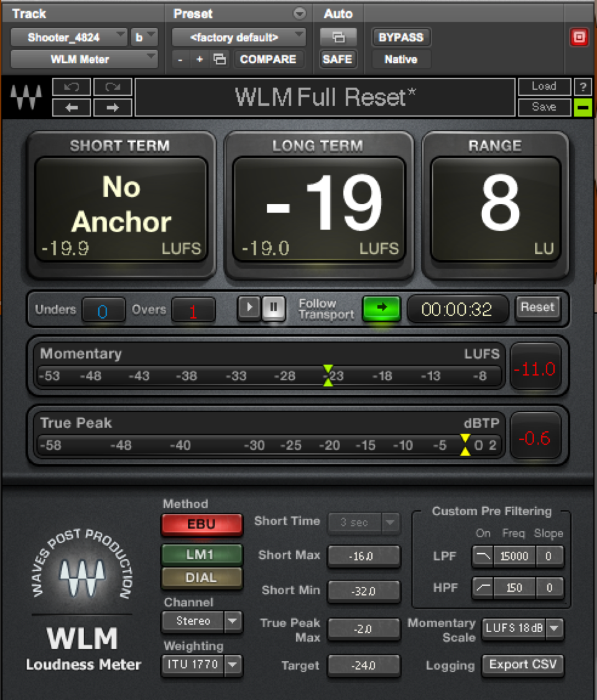This screenshot has height=700, width=597.
Task: Click the WLM Full Reset preset name display
Action: pos(325,97)
